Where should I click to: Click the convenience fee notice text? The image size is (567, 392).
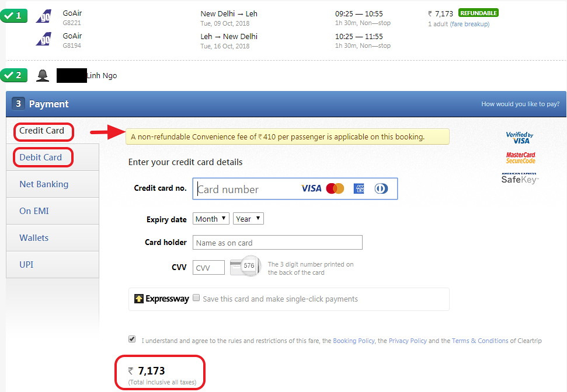(278, 137)
